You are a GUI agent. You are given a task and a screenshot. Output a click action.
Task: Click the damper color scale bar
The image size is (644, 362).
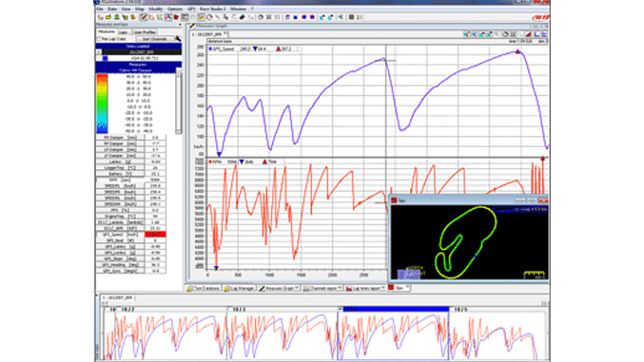(102, 104)
